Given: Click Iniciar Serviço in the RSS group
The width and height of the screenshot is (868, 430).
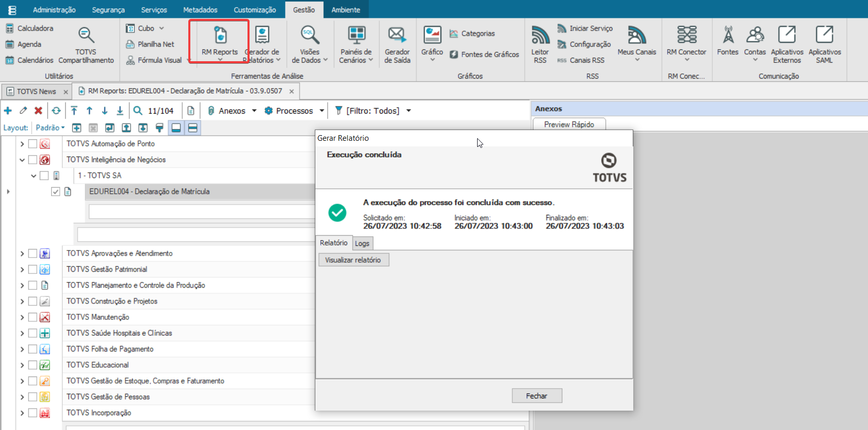Looking at the screenshot, I should [585, 29].
